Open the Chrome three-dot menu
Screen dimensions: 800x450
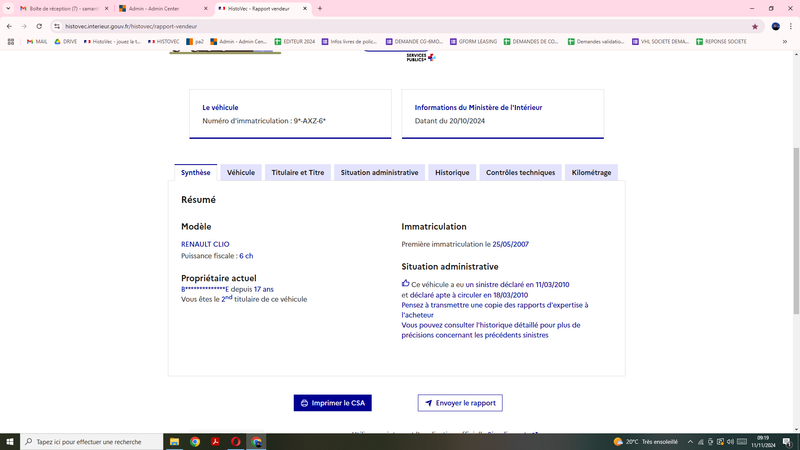pos(790,27)
